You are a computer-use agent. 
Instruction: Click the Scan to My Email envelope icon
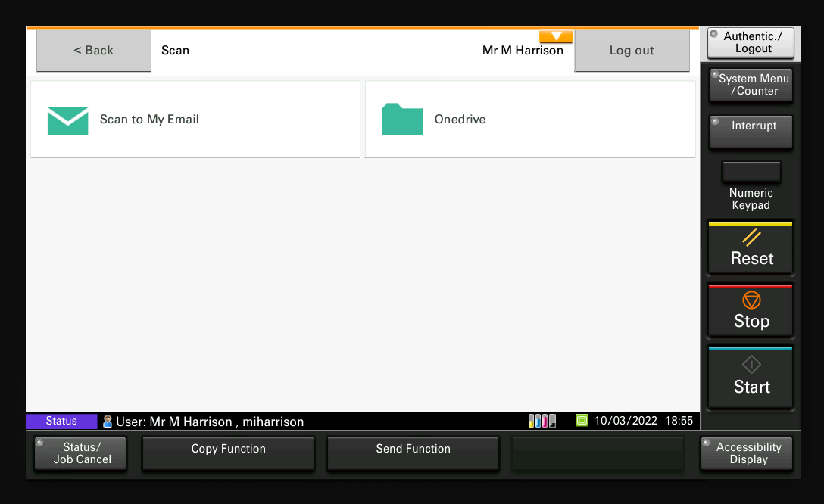pyautogui.click(x=68, y=121)
